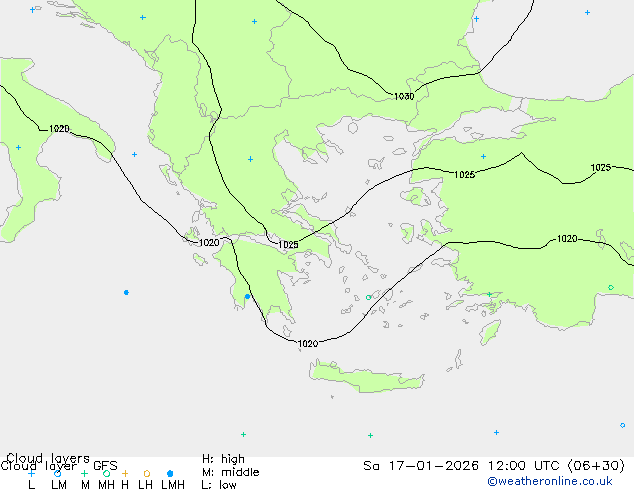Select the green circle marker in the Aegean islands
Viewport: 634px width, 490px height.
[x=368, y=298]
